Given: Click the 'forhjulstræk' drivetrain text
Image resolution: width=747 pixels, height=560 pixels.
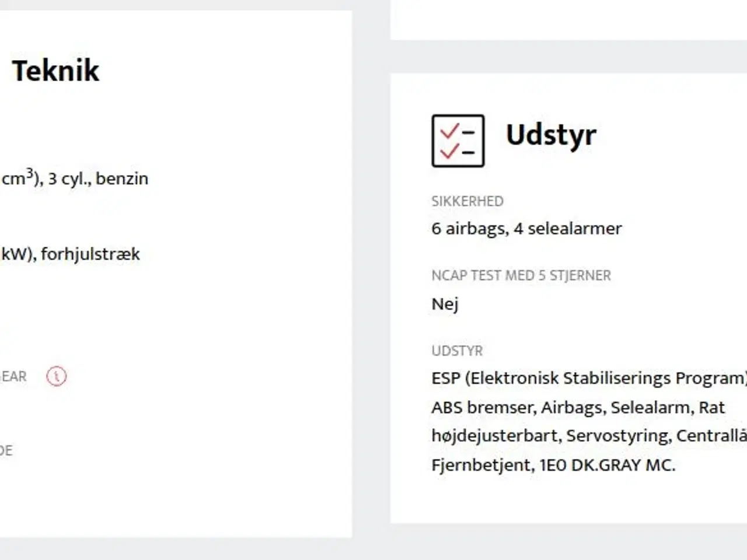Looking at the screenshot, I should pos(90,254).
